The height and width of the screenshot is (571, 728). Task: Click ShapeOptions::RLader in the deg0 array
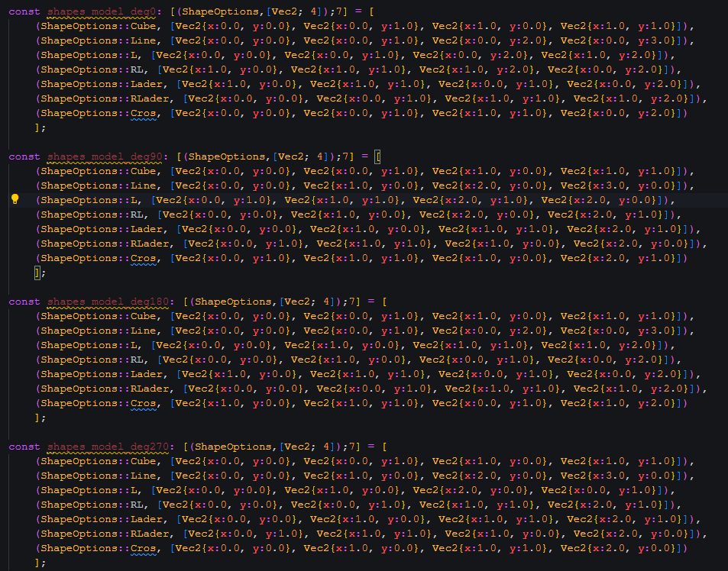(x=105, y=98)
